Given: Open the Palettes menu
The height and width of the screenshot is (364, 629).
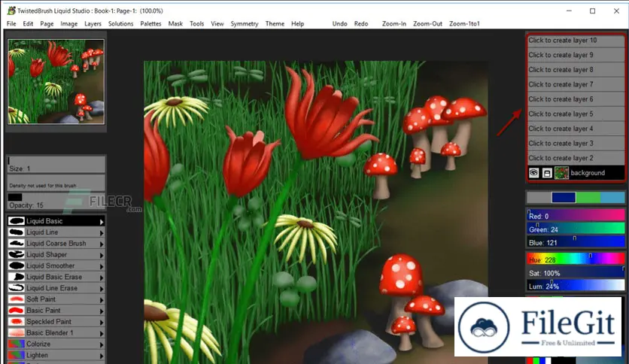Looking at the screenshot, I should click(x=150, y=23).
